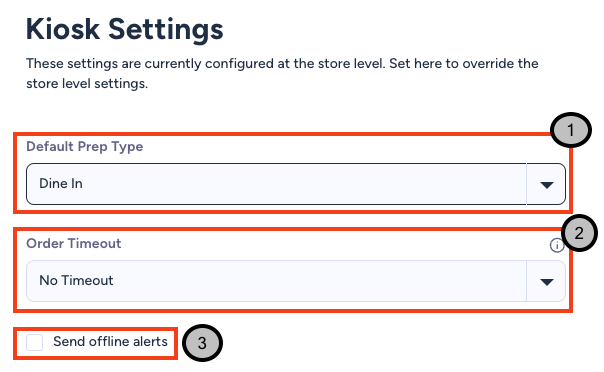Enable the Send offline alerts checkbox
Viewport: 604px width, 372px height.
click(x=35, y=342)
